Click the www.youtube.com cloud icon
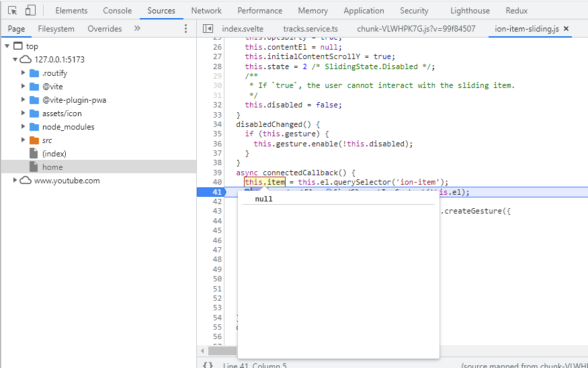 (26, 180)
